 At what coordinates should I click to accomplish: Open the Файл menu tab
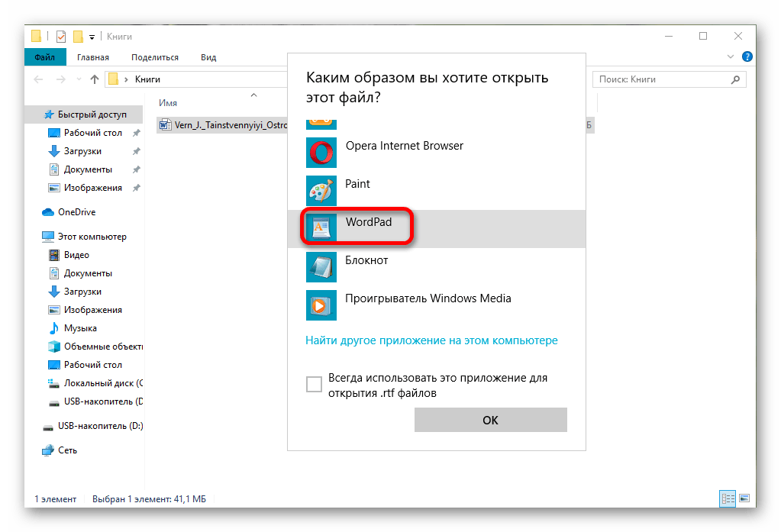pos(45,57)
